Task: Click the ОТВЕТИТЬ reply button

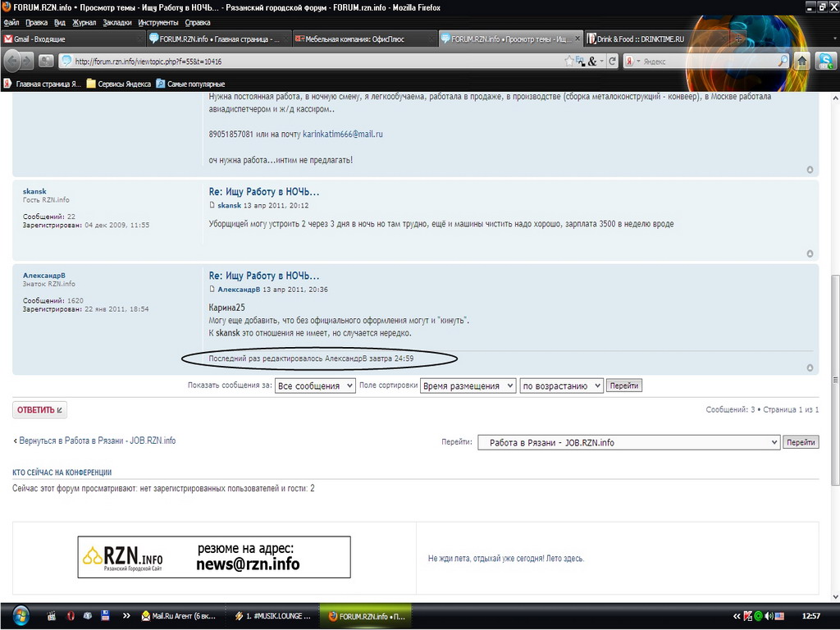Action: pos(39,409)
